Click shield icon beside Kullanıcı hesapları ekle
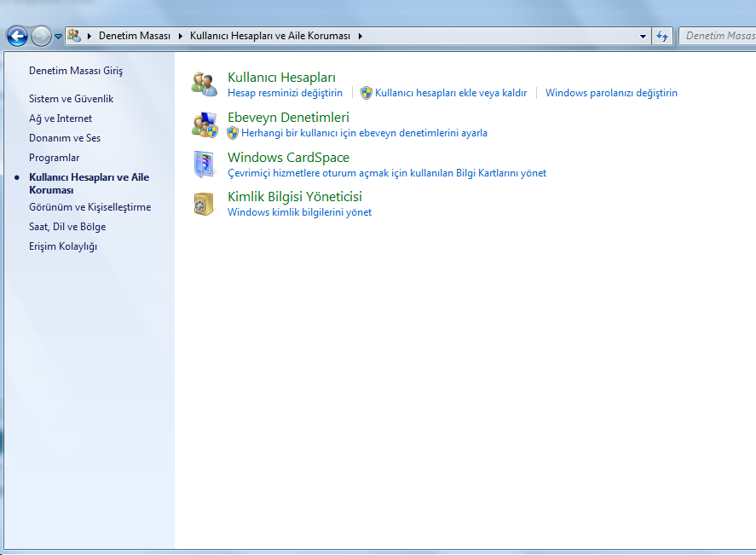Image resolution: width=756 pixels, height=555 pixels. pyautogui.click(x=366, y=93)
